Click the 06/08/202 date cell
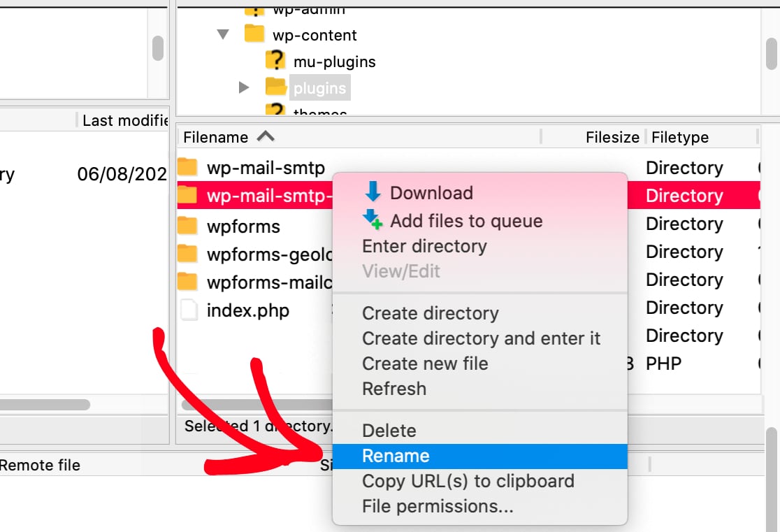Viewport: 780px width, 532px height. point(122,173)
